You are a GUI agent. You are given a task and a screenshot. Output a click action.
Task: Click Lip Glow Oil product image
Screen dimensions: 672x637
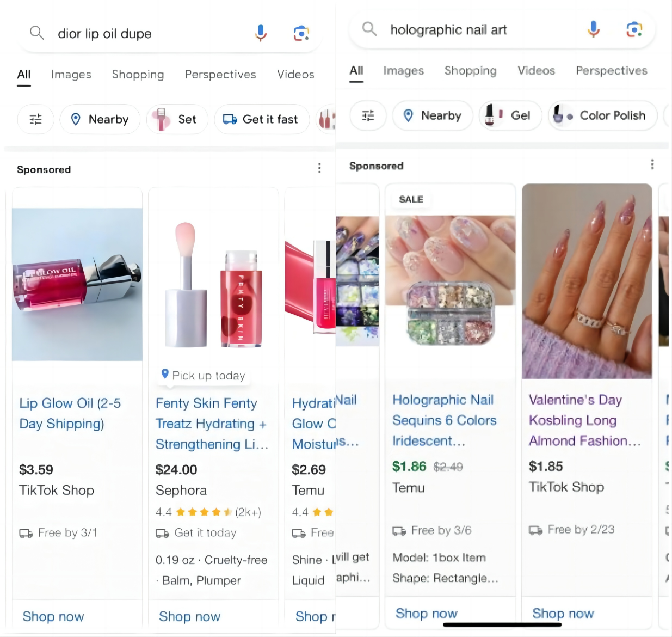pos(77,284)
